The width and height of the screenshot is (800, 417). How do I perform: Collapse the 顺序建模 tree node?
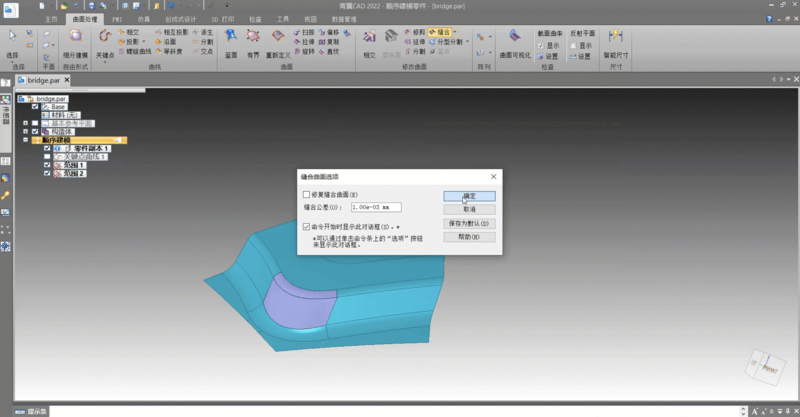pos(26,140)
